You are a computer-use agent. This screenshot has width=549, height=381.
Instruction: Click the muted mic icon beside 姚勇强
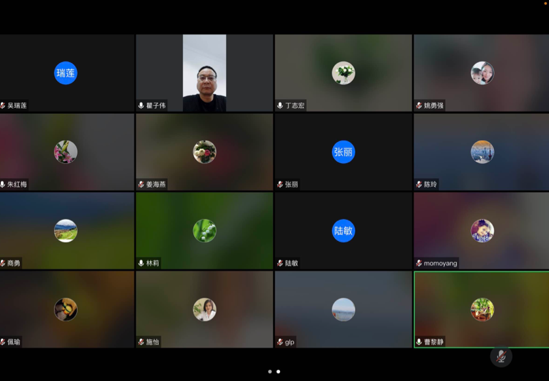(x=419, y=105)
